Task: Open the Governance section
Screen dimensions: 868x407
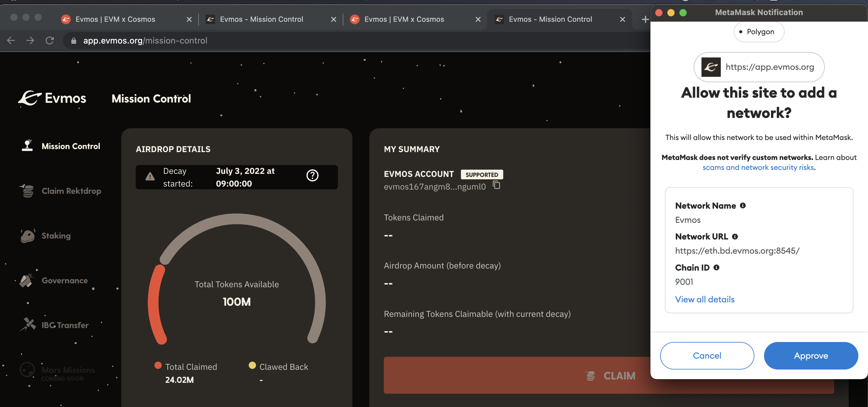Action: pyautogui.click(x=64, y=281)
